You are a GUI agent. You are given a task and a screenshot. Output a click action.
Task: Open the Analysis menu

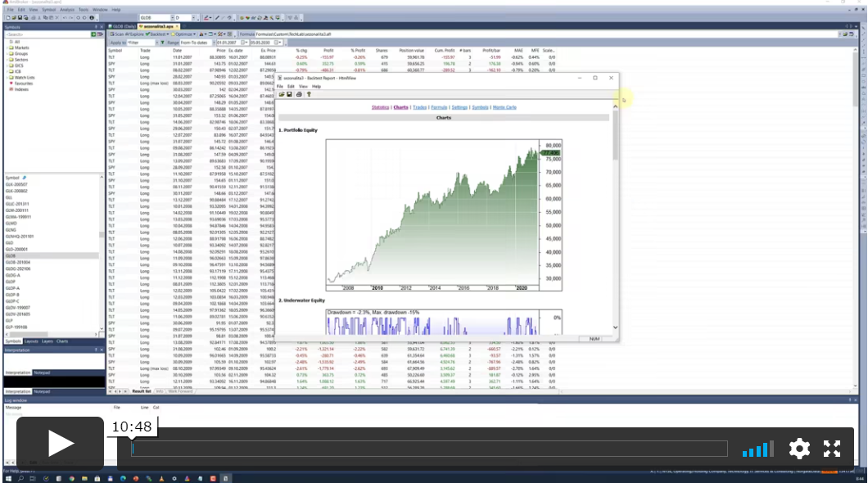click(x=67, y=9)
